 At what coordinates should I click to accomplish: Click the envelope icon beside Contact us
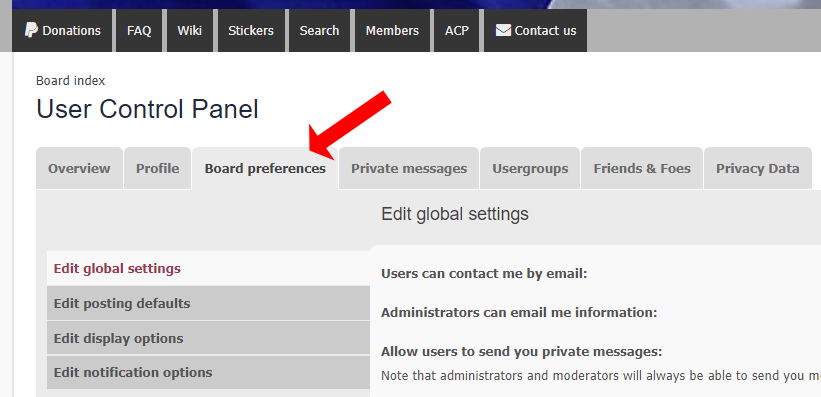click(x=503, y=30)
